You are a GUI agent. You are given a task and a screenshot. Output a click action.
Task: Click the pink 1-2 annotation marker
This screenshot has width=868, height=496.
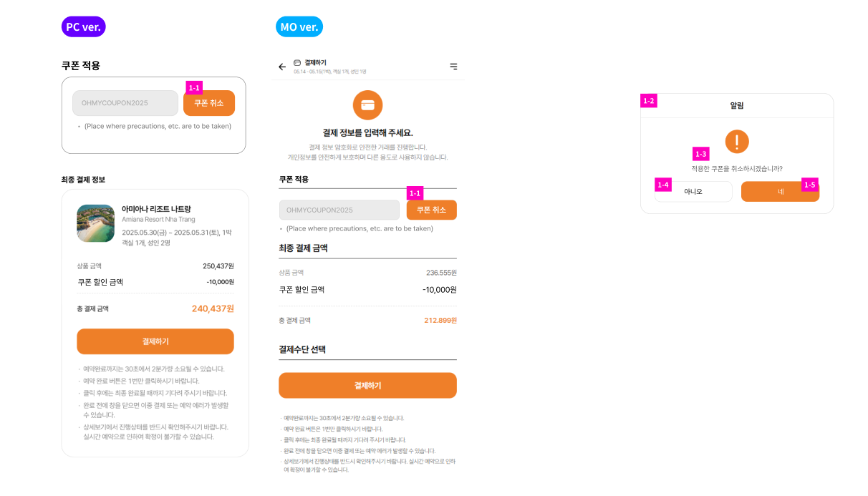click(649, 101)
